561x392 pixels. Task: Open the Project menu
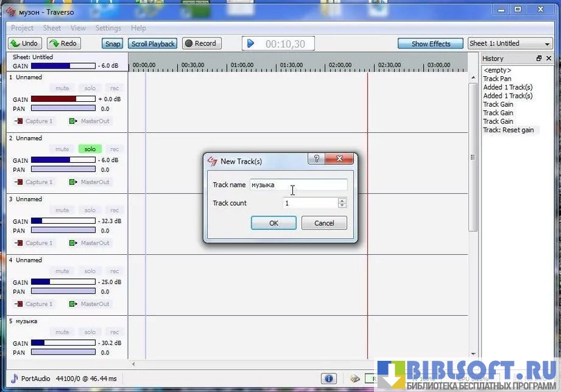(x=22, y=28)
